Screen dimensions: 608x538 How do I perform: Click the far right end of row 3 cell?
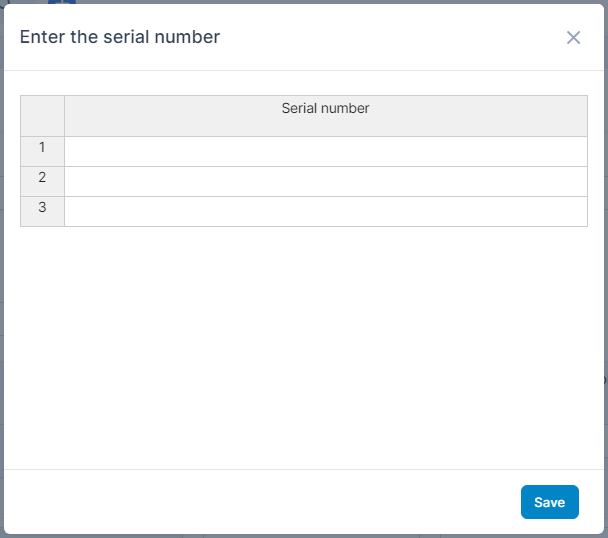575,211
